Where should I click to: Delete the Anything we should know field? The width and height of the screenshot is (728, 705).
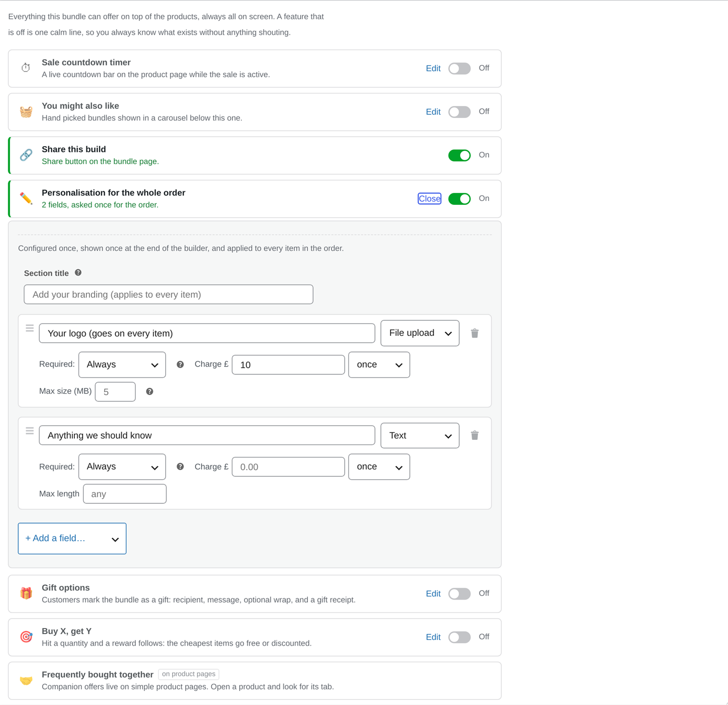(475, 435)
